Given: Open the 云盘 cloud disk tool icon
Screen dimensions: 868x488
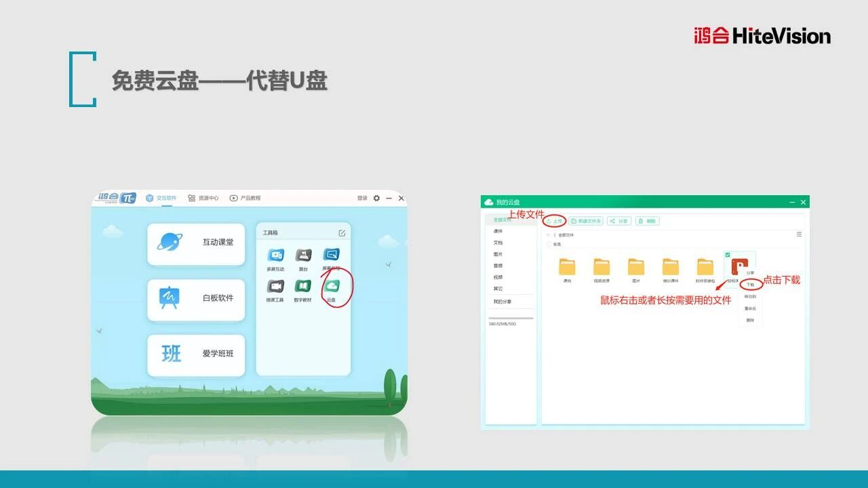Looking at the screenshot, I should click(x=332, y=287).
